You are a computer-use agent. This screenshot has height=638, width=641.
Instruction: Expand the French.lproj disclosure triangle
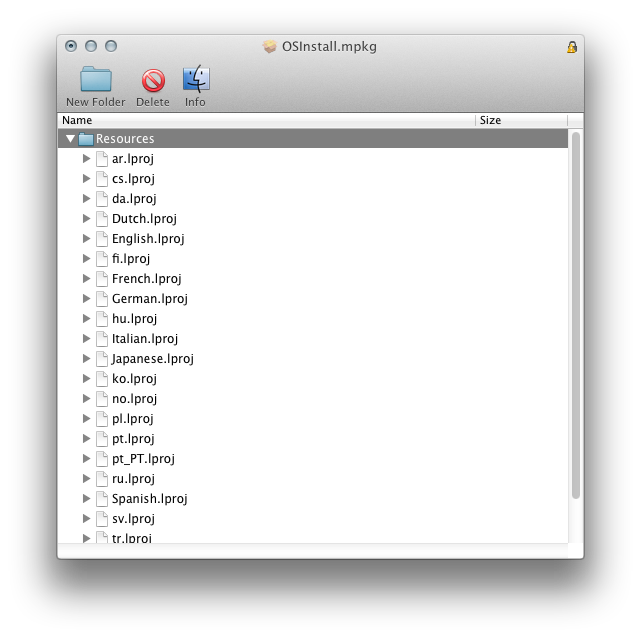(86, 279)
